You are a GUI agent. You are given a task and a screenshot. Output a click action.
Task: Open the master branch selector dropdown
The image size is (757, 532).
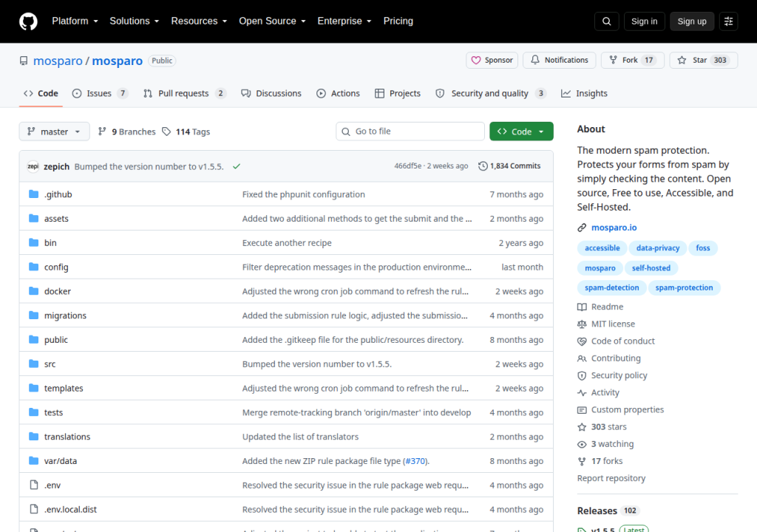pos(54,132)
